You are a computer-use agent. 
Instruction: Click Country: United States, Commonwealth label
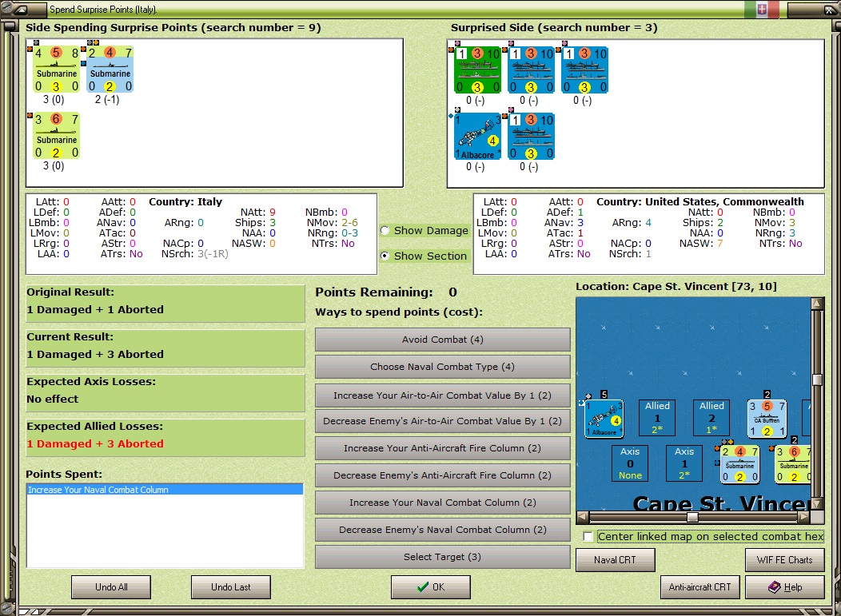(700, 201)
